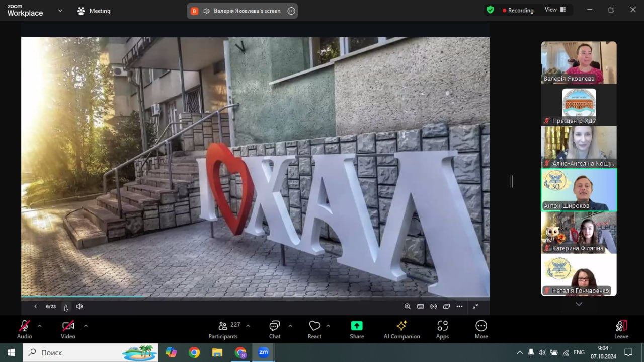The width and height of the screenshot is (644, 362).
Task: Select the Meeting tab
Action: tap(94, 11)
